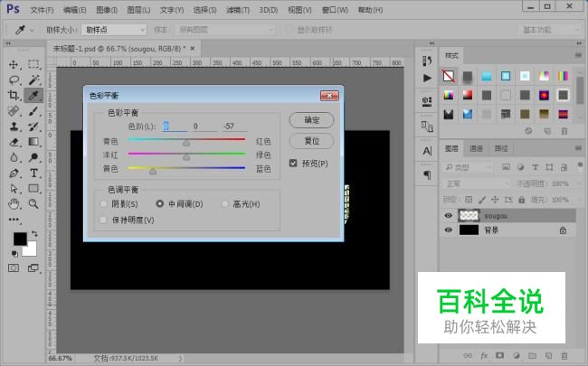Open the layer blend mode dropdown
Image resolution: width=588 pixels, height=366 pixels.
tap(476, 183)
